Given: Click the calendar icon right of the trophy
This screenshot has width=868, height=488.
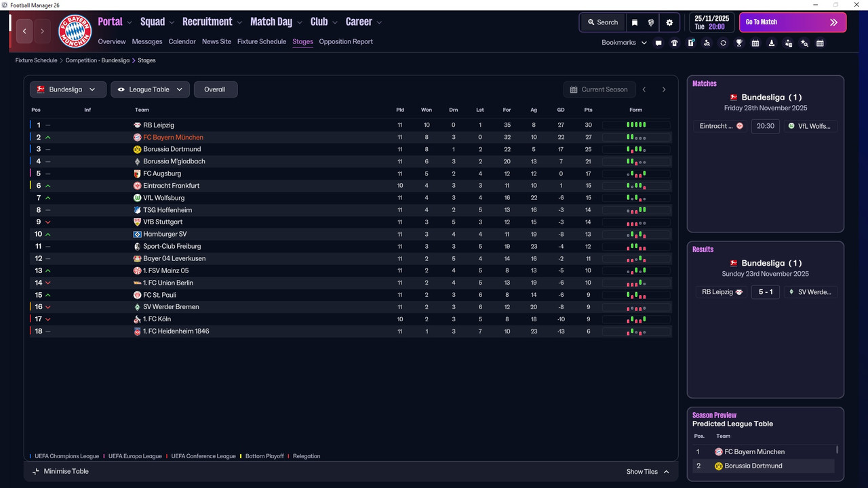Looking at the screenshot, I should 755,43.
